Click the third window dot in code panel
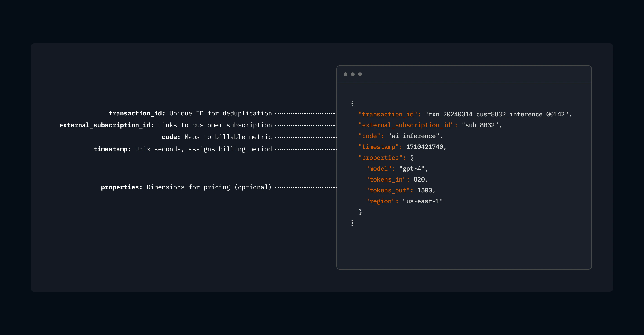 pyautogui.click(x=360, y=74)
